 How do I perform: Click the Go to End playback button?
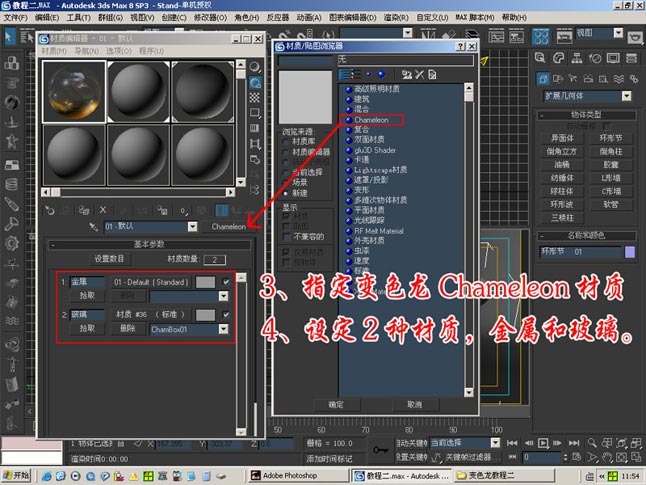coord(574,443)
